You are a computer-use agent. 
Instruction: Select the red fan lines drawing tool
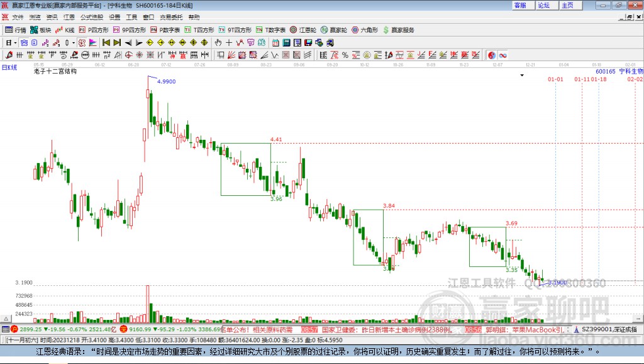[231, 55]
